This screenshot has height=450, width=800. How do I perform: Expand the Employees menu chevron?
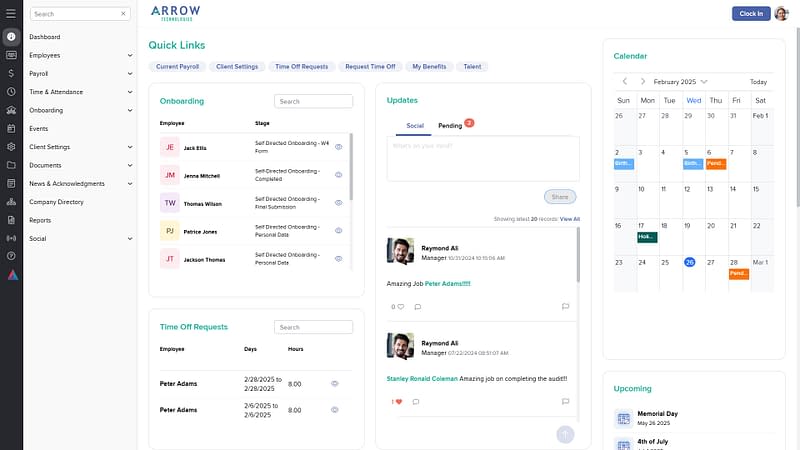click(x=130, y=55)
